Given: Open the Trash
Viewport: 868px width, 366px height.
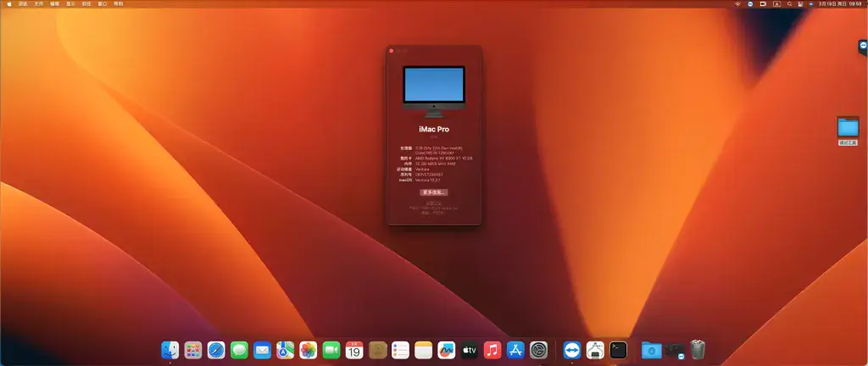Looking at the screenshot, I should coord(698,350).
